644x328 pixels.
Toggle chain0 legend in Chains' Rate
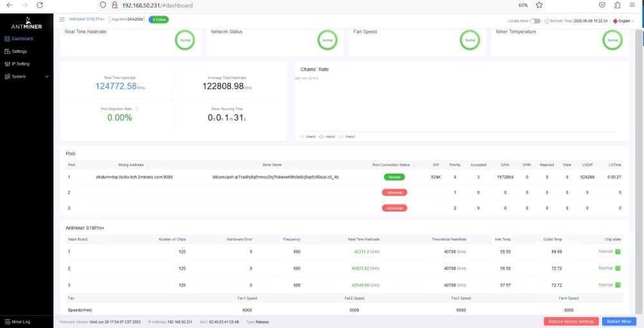[308, 136]
